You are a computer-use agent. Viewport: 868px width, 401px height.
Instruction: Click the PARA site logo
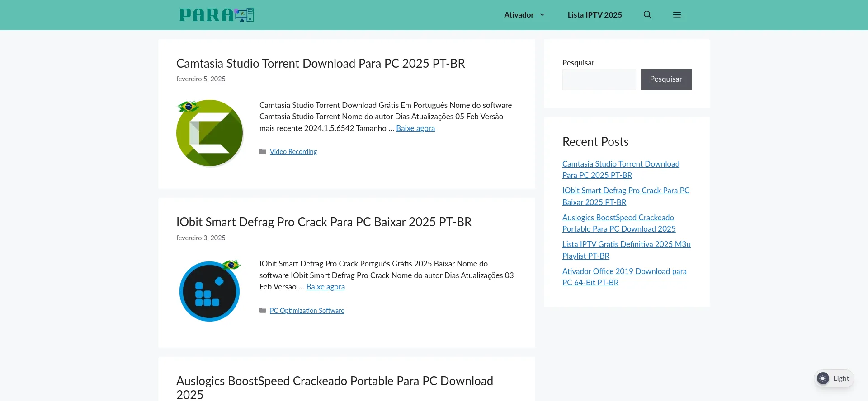coord(217,15)
